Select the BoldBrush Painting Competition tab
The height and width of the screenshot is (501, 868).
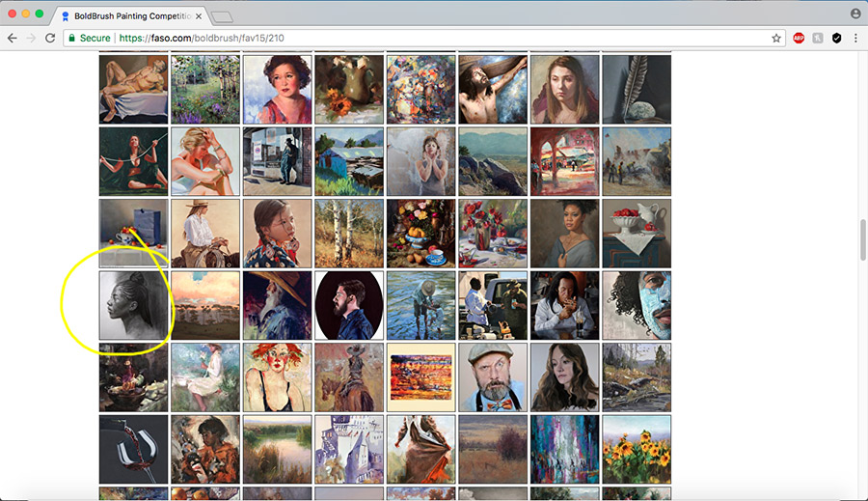132,16
